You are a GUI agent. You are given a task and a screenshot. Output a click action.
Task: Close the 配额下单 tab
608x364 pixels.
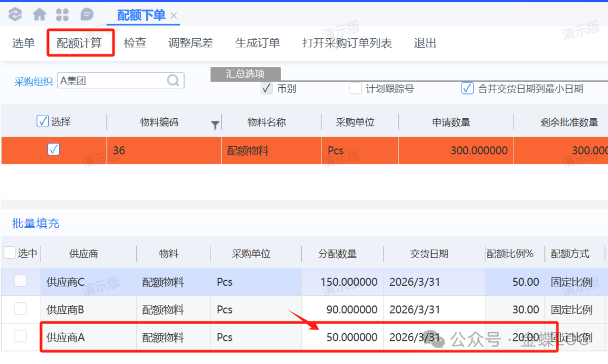[174, 16]
